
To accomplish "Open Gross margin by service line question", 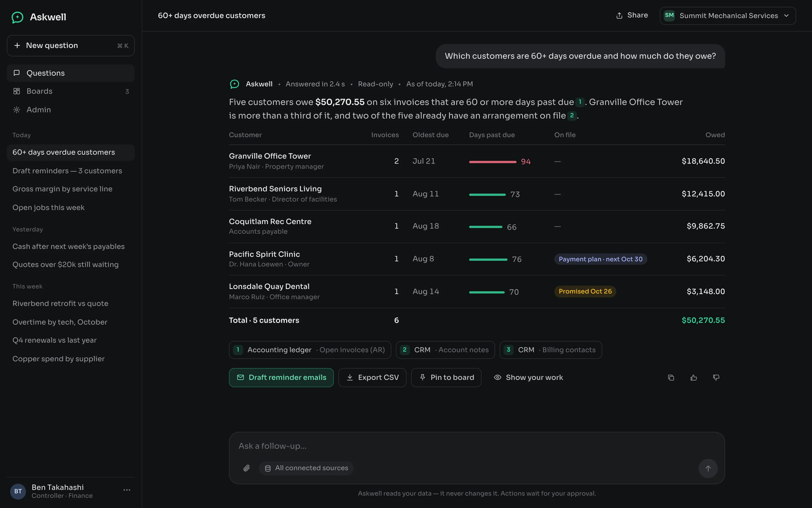I will [70, 189].
